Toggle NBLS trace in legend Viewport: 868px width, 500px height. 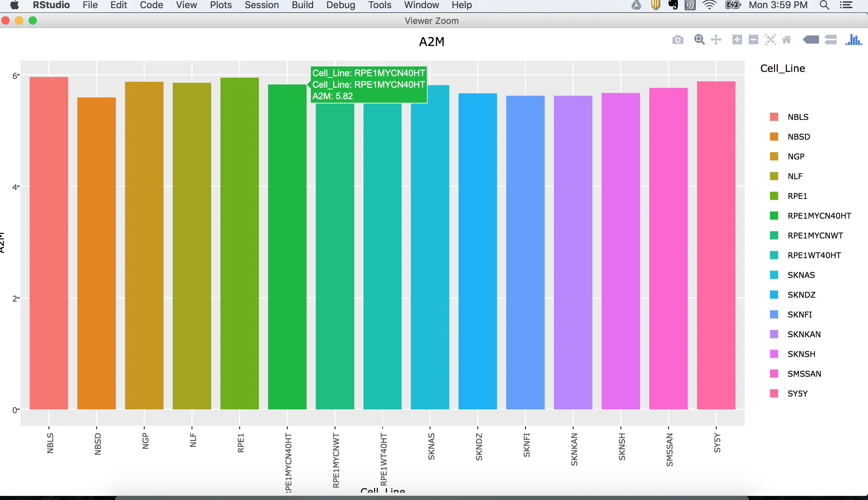(797, 117)
